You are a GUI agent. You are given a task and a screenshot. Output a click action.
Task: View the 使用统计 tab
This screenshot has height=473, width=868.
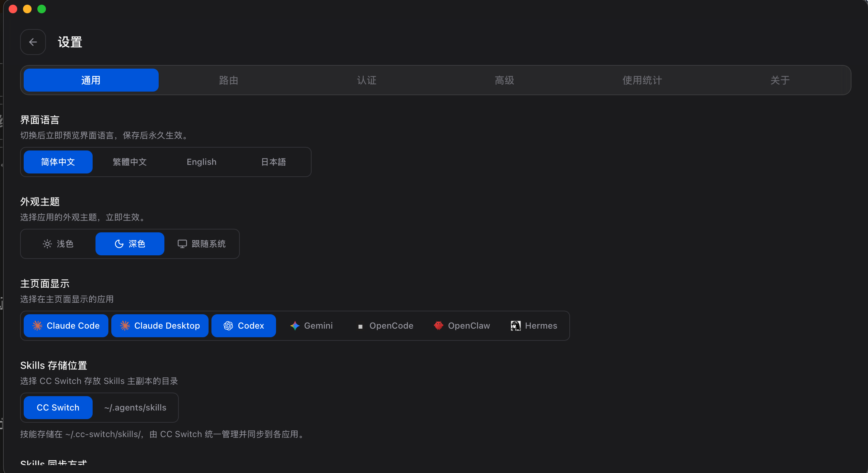click(x=642, y=80)
